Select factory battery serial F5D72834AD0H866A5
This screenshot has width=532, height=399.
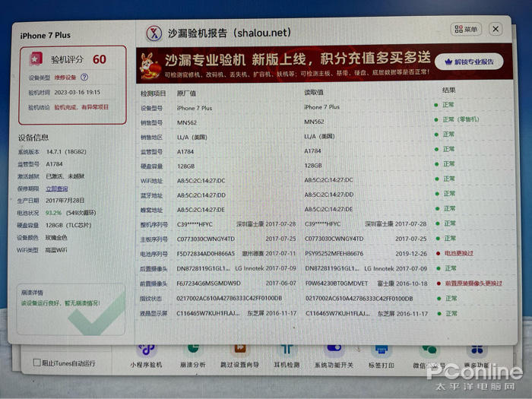point(206,253)
